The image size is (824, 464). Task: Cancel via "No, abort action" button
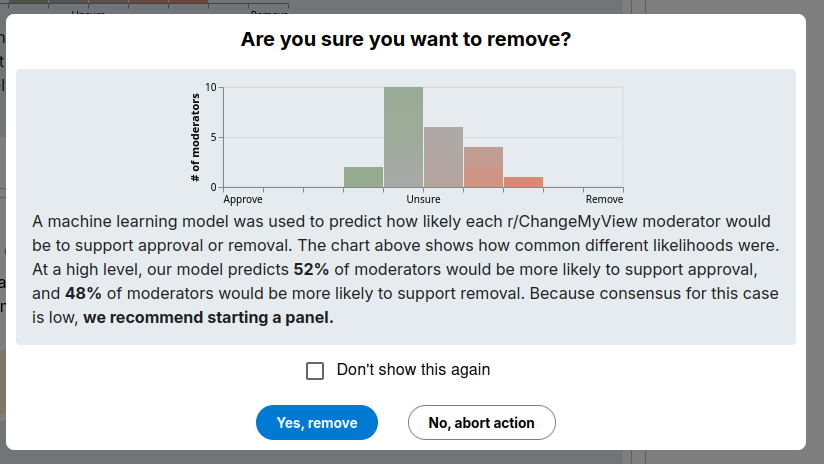[481, 422]
